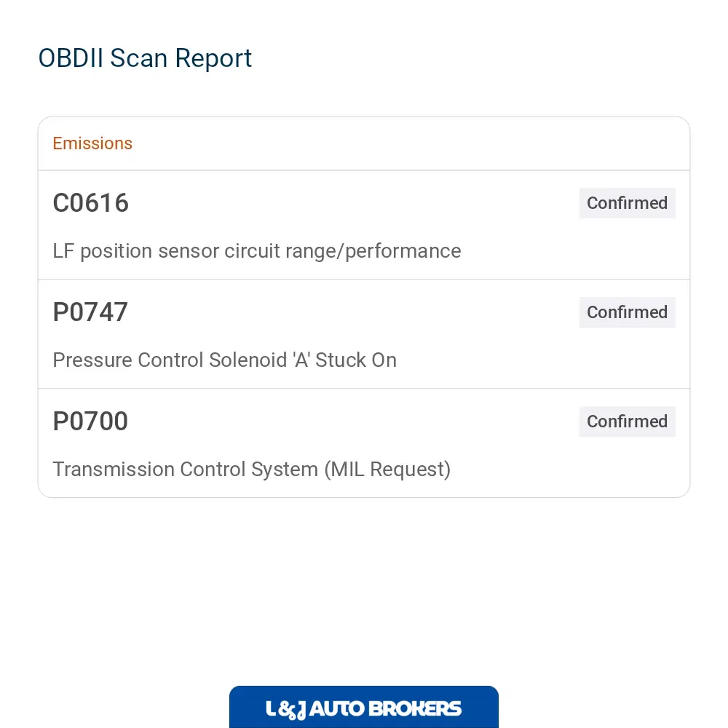The height and width of the screenshot is (728, 728).
Task: Click the Confirmed badge for P0700
Action: (627, 421)
